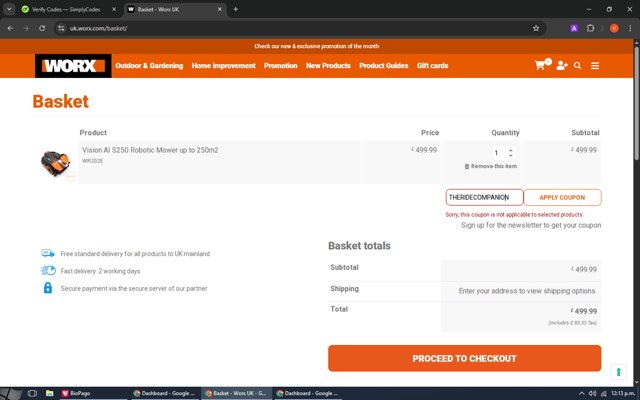640x400 pixels.
Task: Open Chrome's three-dot menu
Action: [630, 28]
